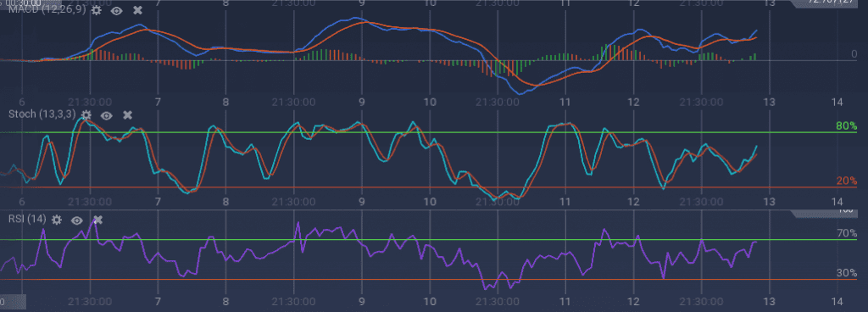Open Stoch indicator settings gear
The image size is (868, 312).
86,115
